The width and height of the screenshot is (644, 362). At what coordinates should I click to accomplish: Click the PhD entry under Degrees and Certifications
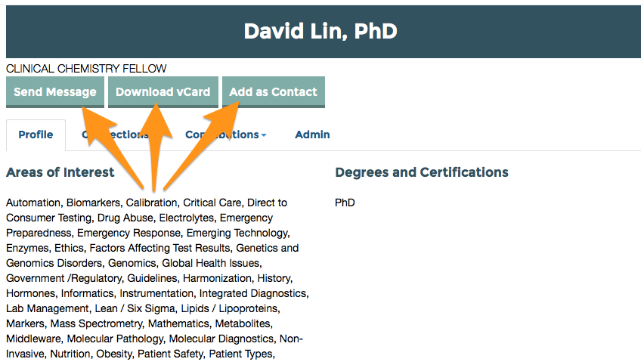(x=345, y=203)
